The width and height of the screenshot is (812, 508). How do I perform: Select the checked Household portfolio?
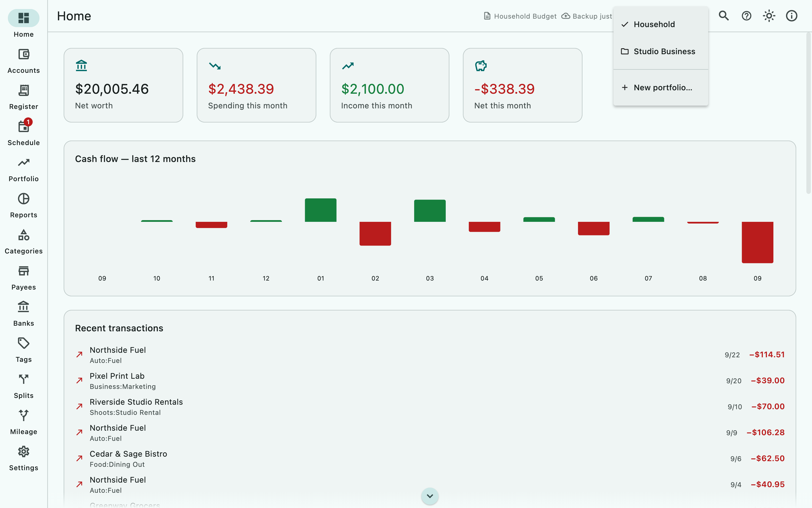click(x=661, y=24)
